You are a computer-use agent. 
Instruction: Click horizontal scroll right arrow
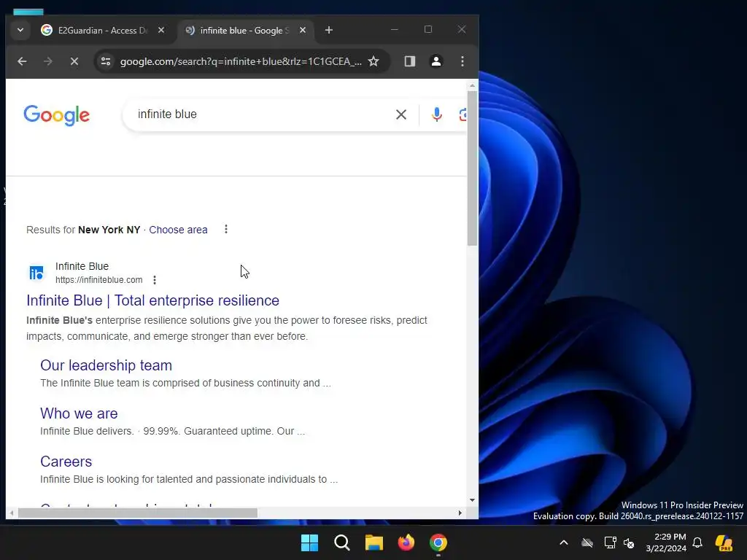click(x=460, y=513)
